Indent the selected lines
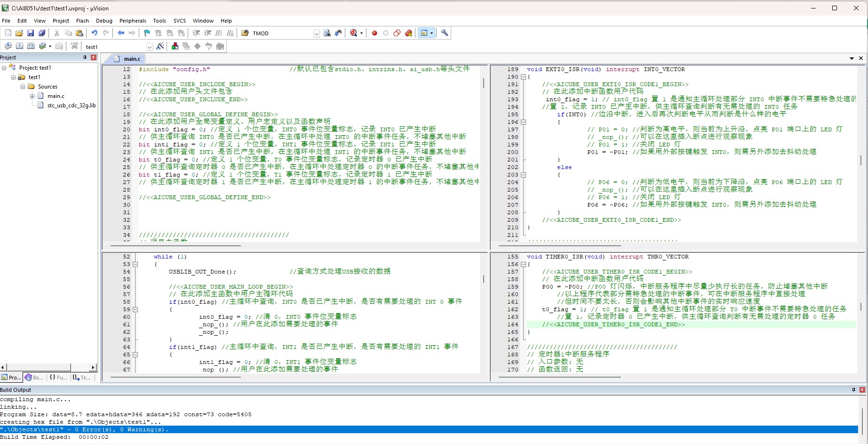This screenshot has height=444, width=868. [196, 33]
